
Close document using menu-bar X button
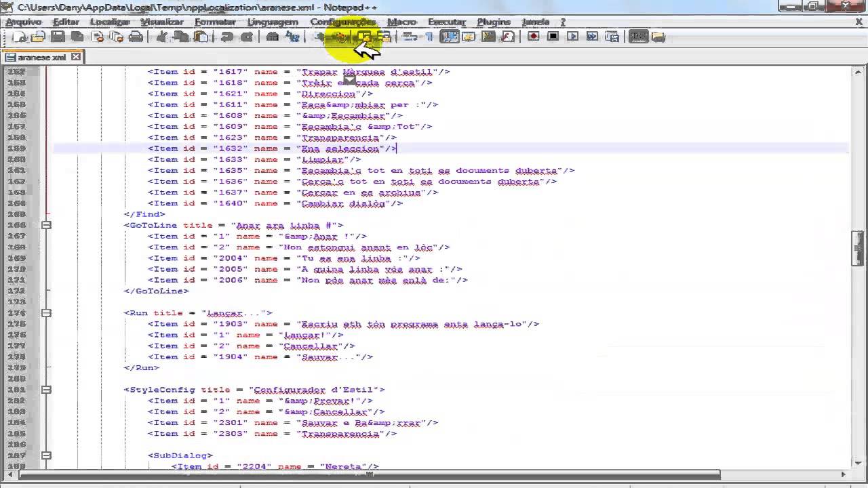(x=859, y=22)
